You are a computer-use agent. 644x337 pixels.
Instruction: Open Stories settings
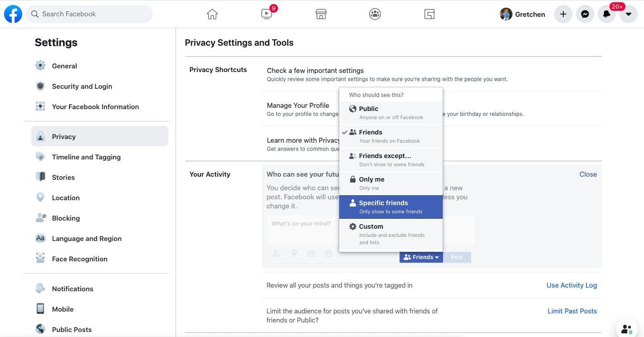100,177
